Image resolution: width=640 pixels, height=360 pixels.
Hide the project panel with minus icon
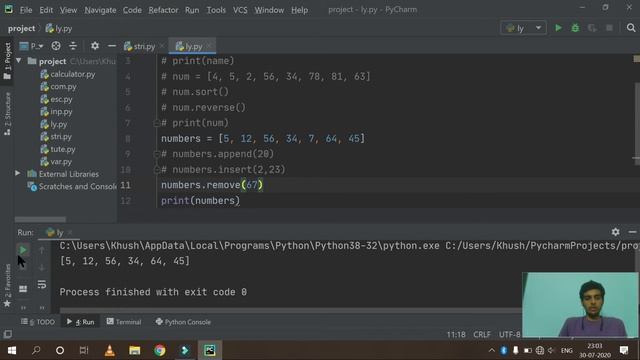click(x=111, y=46)
